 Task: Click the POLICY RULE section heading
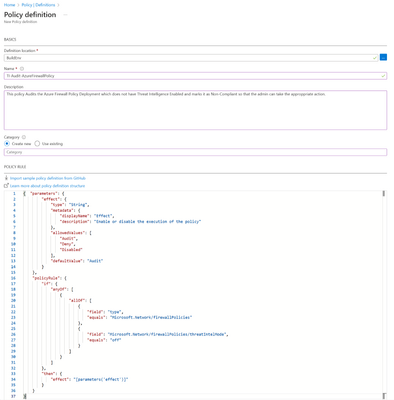pyautogui.click(x=15, y=167)
